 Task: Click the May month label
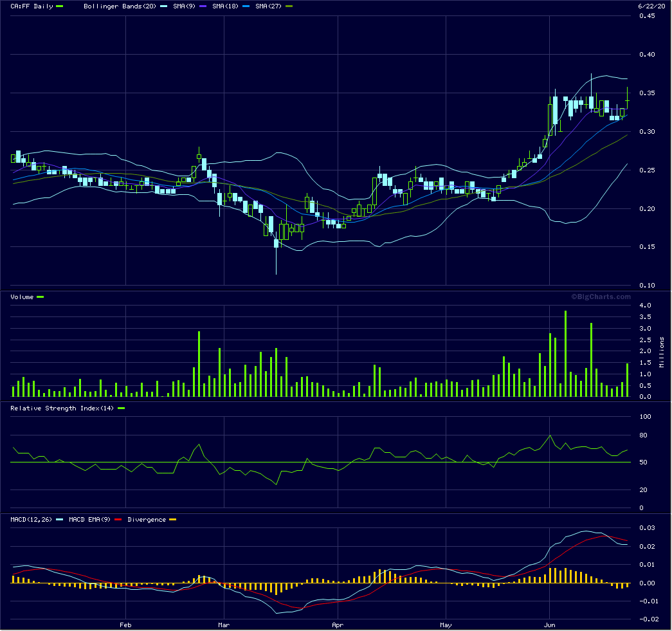pyautogui.click(x=446, y=625)
